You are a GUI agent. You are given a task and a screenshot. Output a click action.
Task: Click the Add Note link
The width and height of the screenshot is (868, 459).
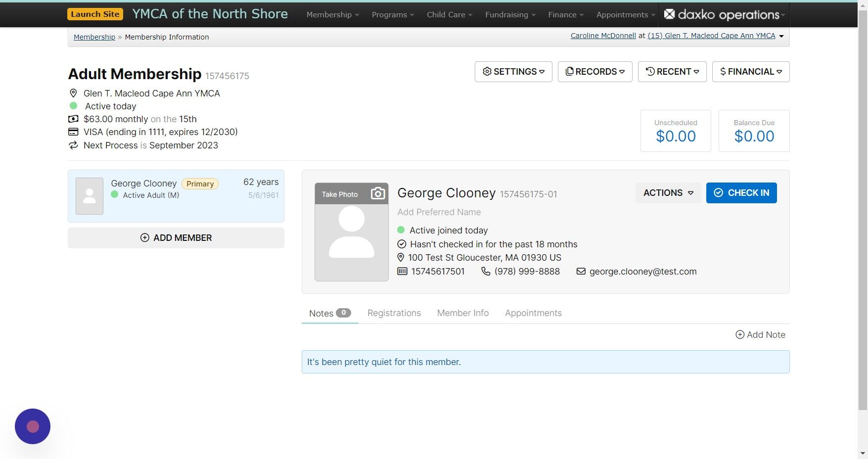point(761,335)
